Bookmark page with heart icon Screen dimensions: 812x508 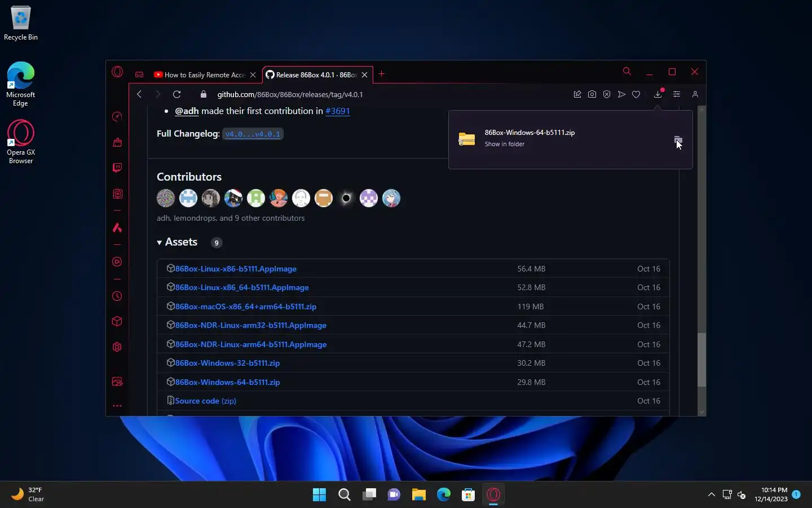pos(636,94)
